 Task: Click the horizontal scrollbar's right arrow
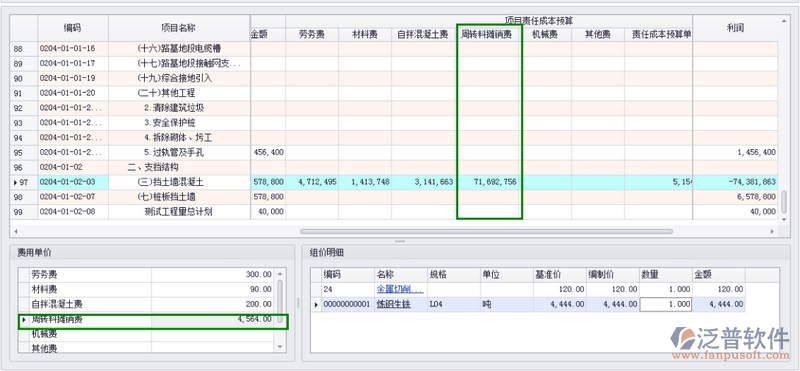pos(771,231)
